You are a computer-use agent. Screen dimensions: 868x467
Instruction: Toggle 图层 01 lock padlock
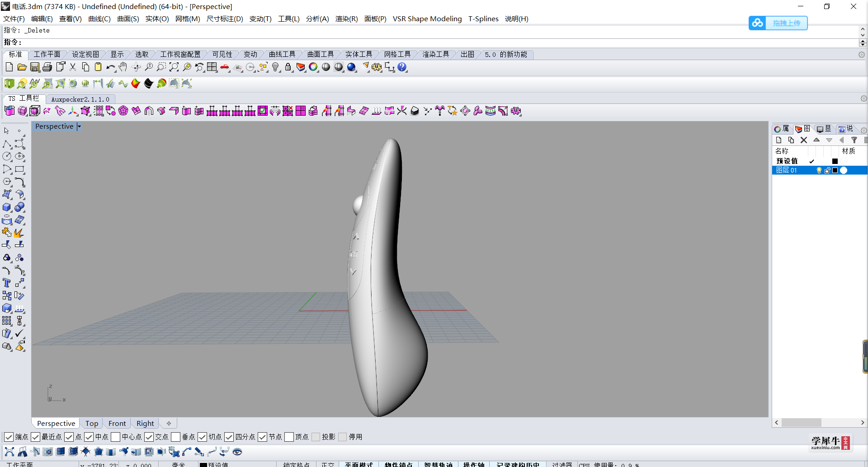tap(827, 170)
